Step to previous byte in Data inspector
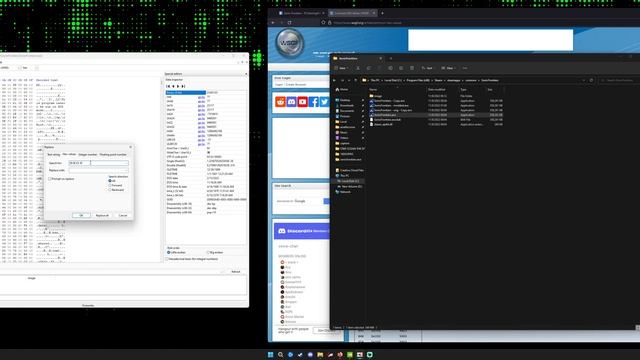The image size is (640, 360). click(173, 87)
